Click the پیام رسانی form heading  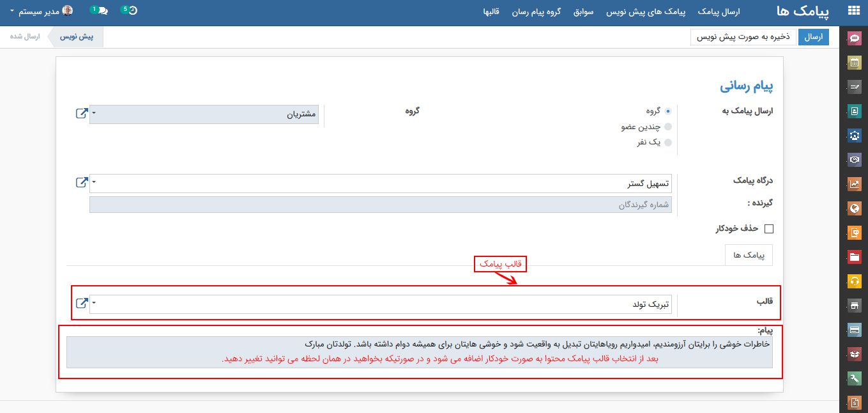pos(747,86)
